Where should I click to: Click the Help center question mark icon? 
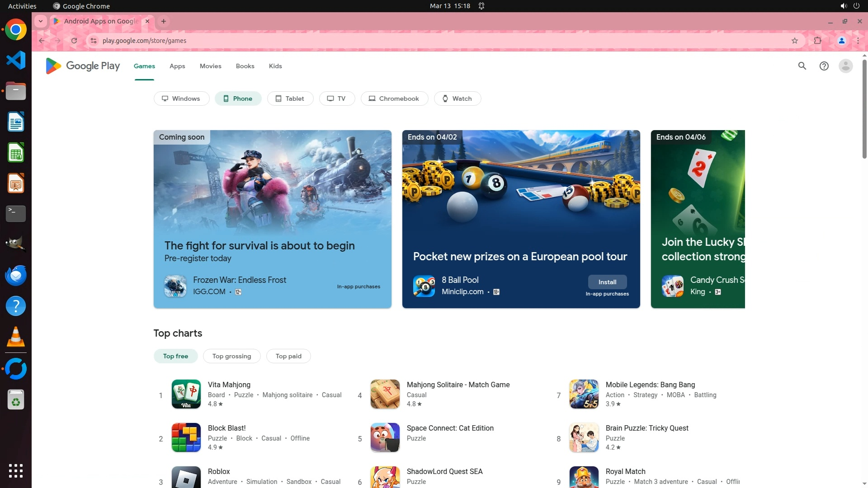[x=824, y=66]
